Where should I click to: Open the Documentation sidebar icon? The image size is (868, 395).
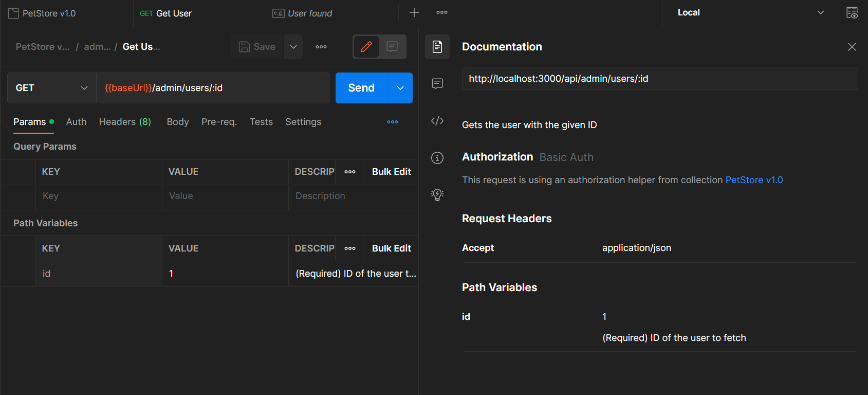[x=437, y=47]
